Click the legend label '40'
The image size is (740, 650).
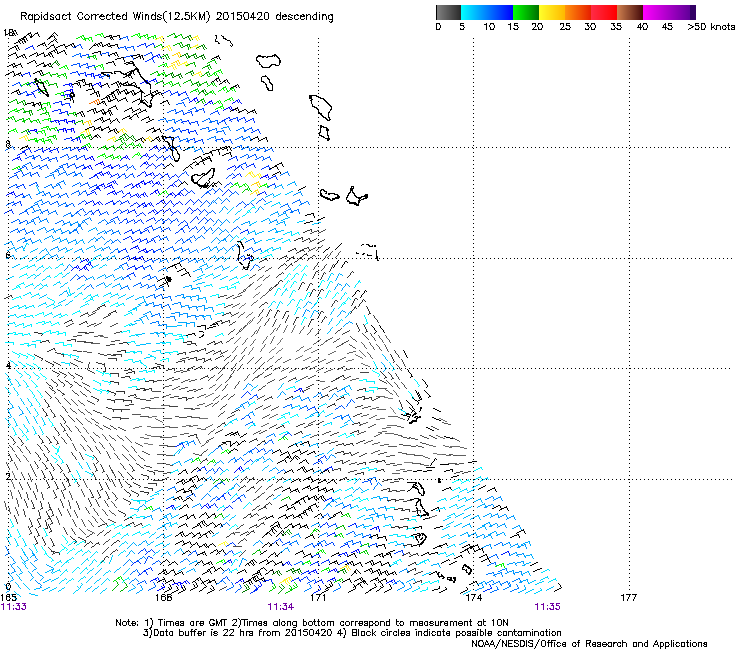pos(642,27)
